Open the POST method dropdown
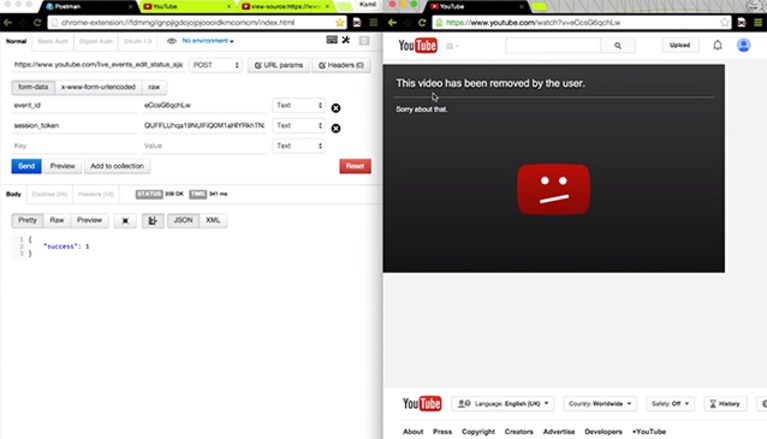 216,65
